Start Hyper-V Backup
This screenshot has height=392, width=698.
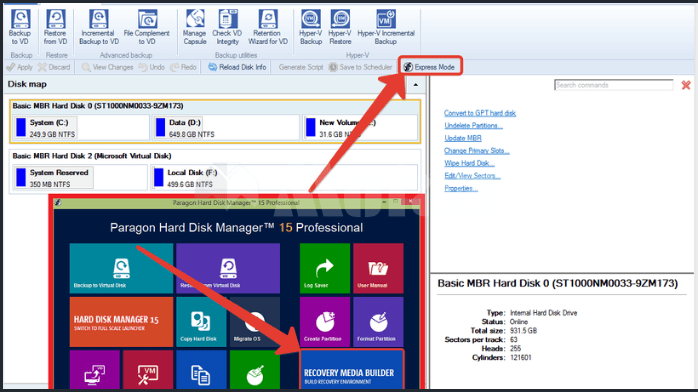pos(311,28)
